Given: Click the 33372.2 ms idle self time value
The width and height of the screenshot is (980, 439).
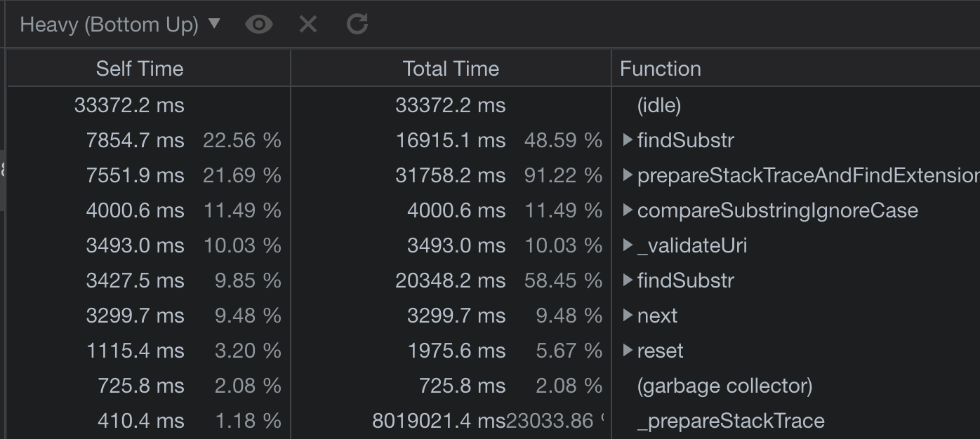Looking at the screenshot, I should point(130,105).
